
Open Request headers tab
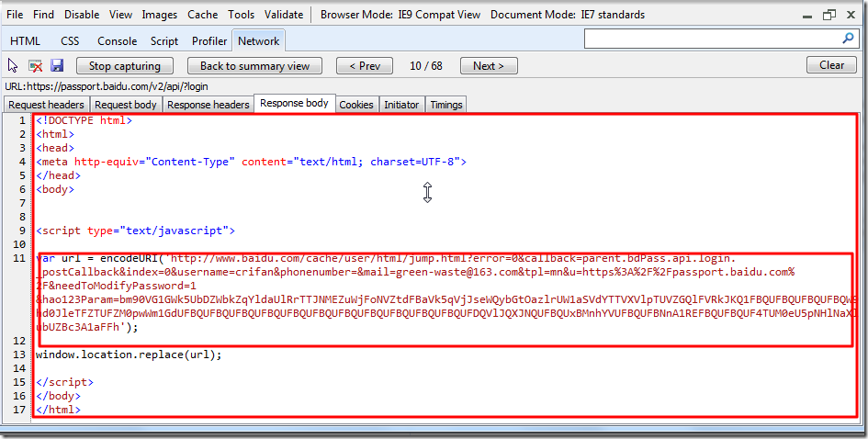[x=47, y=105]
